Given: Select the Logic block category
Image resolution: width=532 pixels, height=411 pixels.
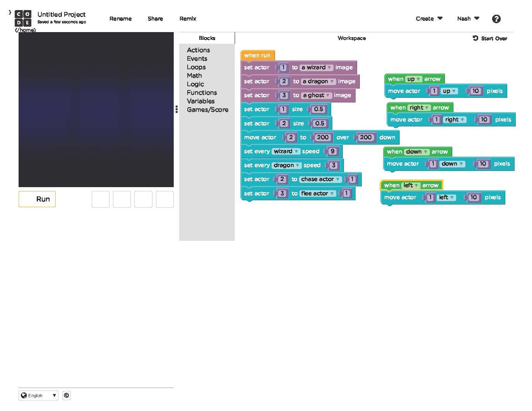Looking at the screenshot, I should [195, 84].
